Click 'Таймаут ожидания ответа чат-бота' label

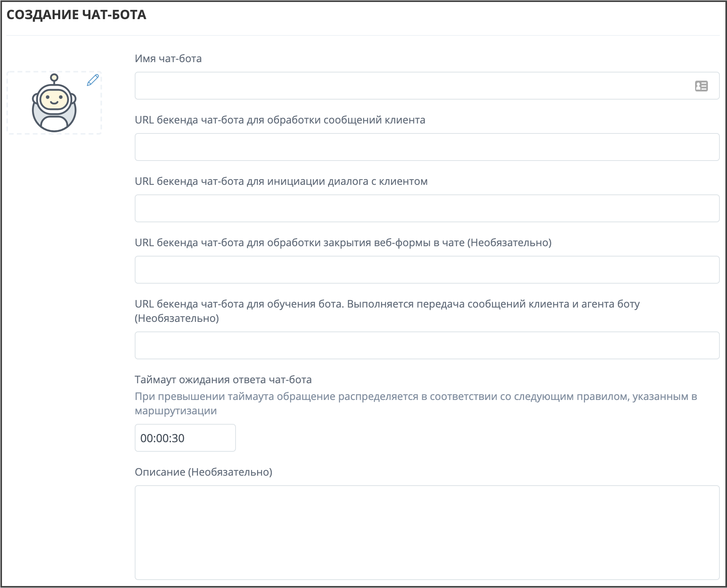pyautogui.click(x=223, y=380)
